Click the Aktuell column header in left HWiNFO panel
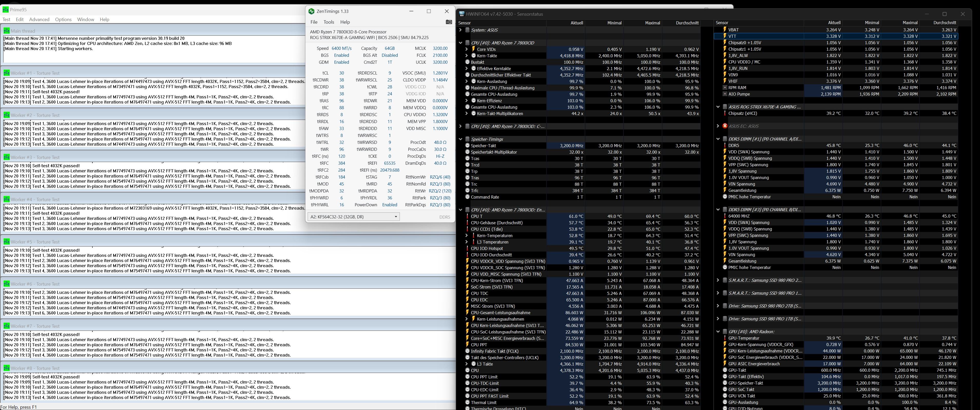 pyautogui.click(x=565, y=23)
